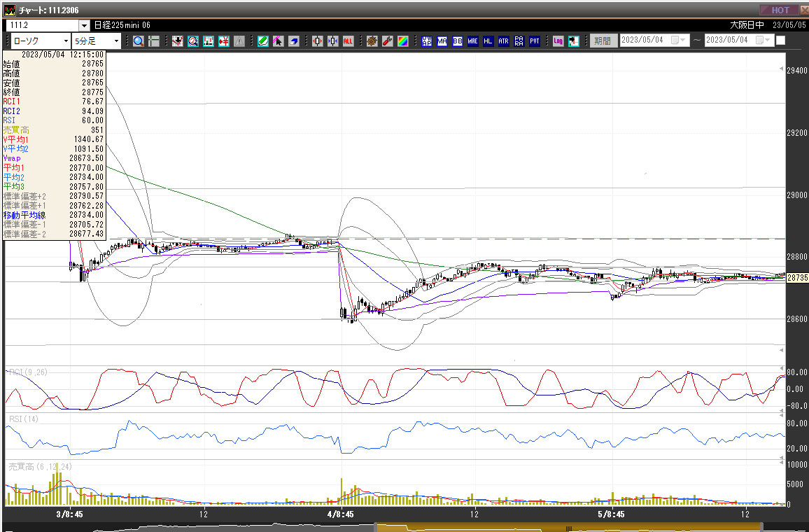Click the 5/8:45 time axis label
Screen dimensions: 809x532
tap(612, 514)
